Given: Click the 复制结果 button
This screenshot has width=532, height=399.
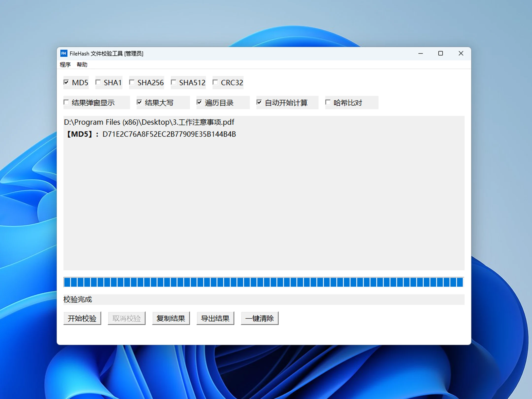Looking at the screenshot, I should tap(171, 318).
